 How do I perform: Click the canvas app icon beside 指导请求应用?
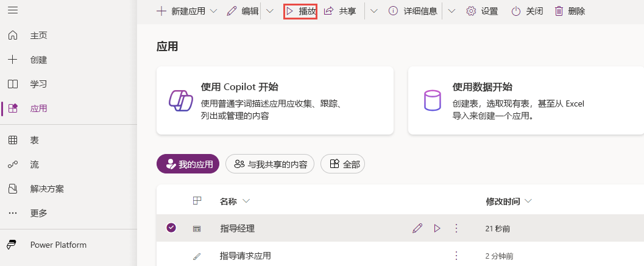pos(197,256)
